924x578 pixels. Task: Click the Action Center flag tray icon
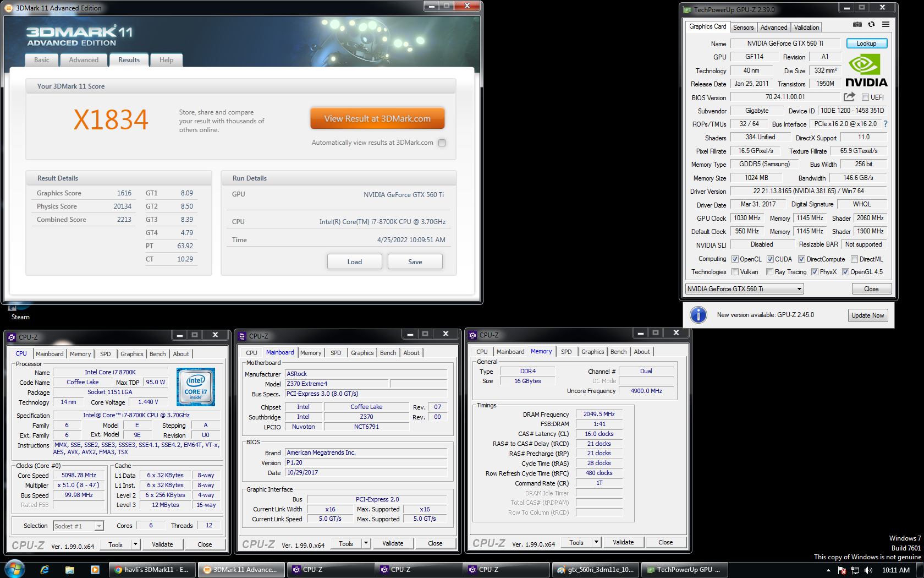click(x=842, y=570)
